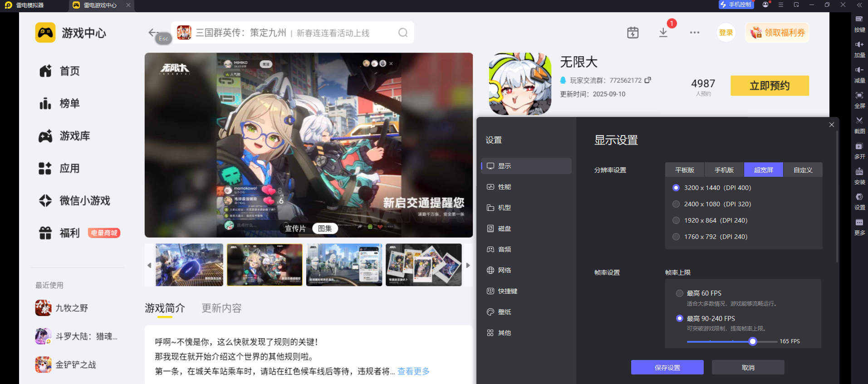Click the 更多 more tools icon
Screen dimensions: 868x384
859,227
